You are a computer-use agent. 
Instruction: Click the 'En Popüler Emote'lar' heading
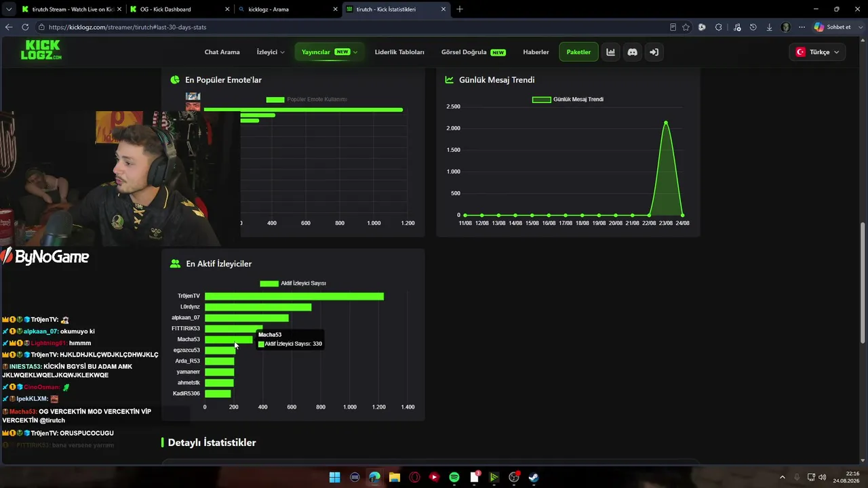coord(223,80)
